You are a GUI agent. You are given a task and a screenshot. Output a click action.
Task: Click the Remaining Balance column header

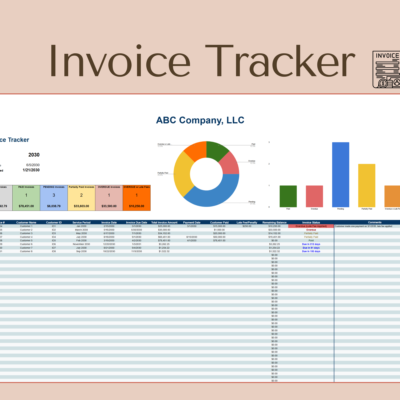275,222
